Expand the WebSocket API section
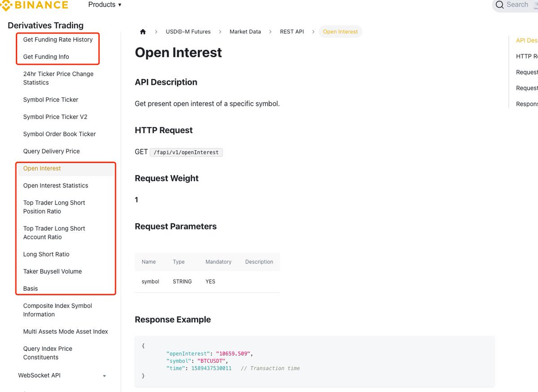This screenshot has height=392, width=538. point(104,376)
